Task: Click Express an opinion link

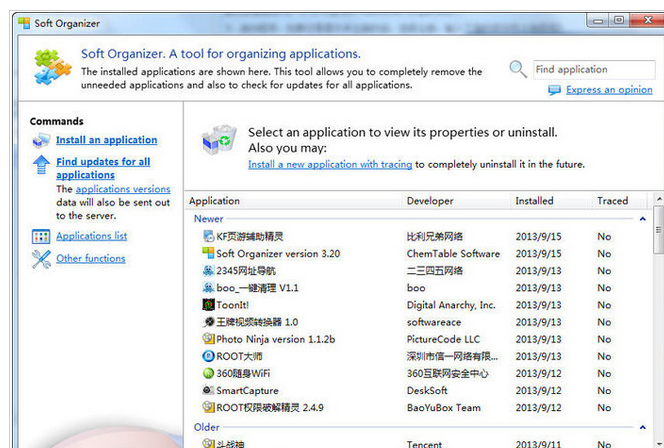Action: coord(609,90)
